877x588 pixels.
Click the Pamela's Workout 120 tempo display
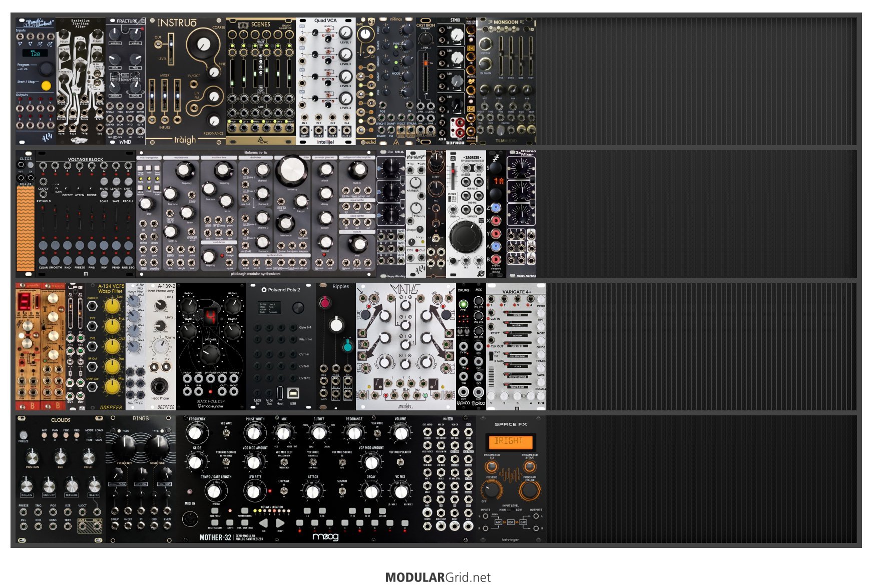tap(35, 53)
